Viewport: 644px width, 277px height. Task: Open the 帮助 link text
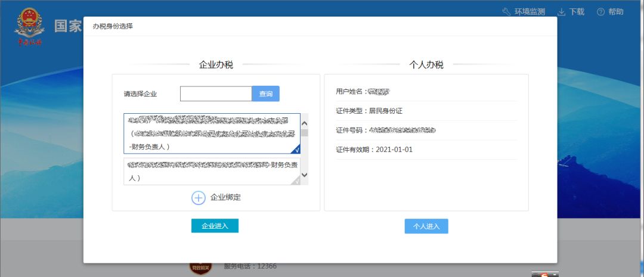point(616,12)
